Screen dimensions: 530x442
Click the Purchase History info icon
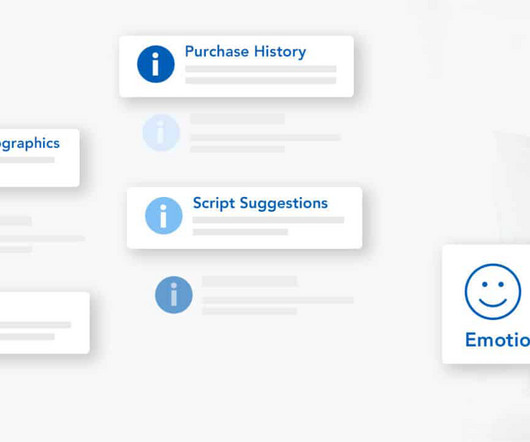pos(156,64)
